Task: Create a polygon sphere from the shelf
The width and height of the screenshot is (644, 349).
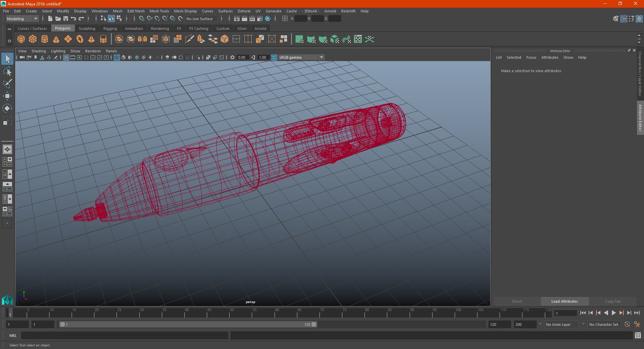Action: click(x=21, y=39)
